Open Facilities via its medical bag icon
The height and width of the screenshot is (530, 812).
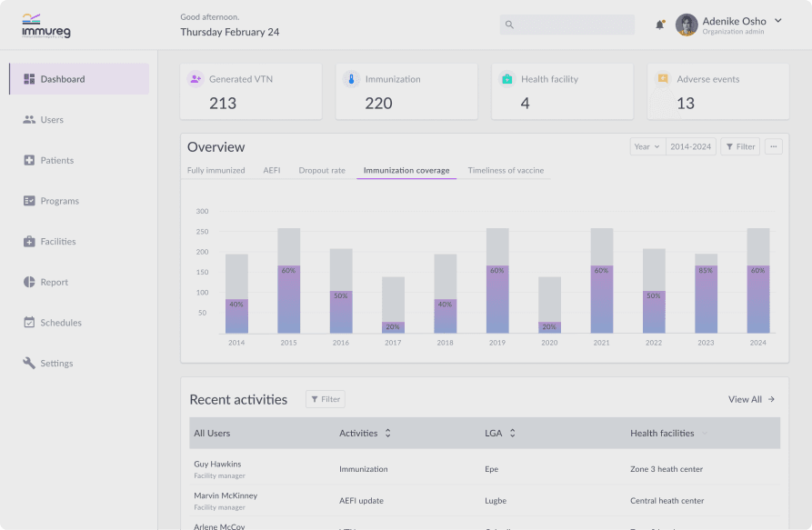click(29, 241)
